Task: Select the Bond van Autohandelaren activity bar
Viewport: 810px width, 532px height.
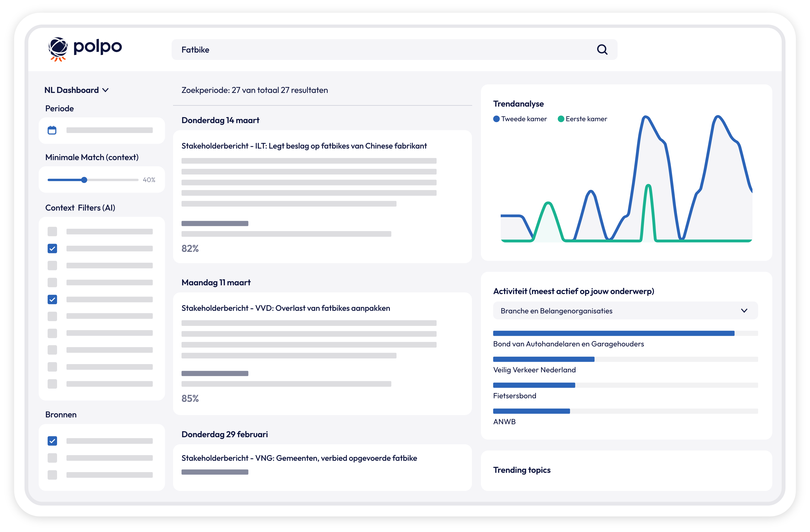Action: 613,333
